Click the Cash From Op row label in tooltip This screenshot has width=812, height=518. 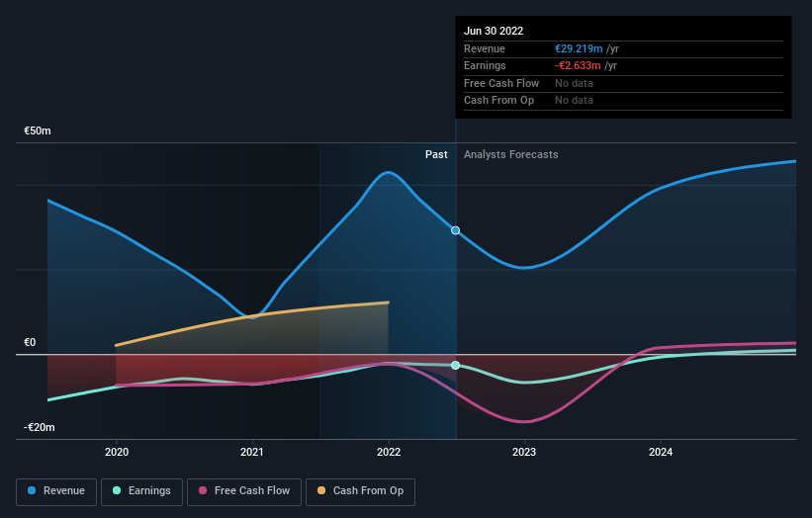pyautogui.click(x=498, y=101)
